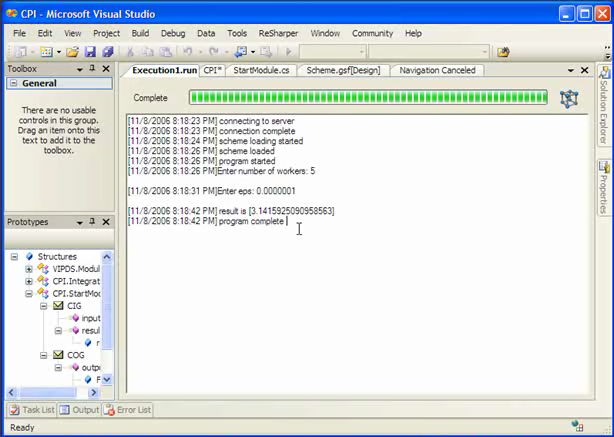Open the Prototypes window position dropdown
Viewport: 614px width, 437px height.
point(79,222)
